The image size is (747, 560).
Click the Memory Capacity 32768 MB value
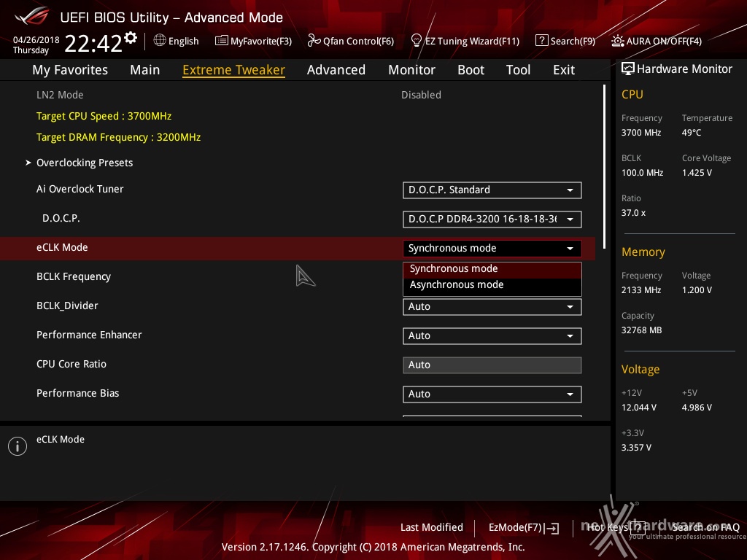[x=641, y=330]
